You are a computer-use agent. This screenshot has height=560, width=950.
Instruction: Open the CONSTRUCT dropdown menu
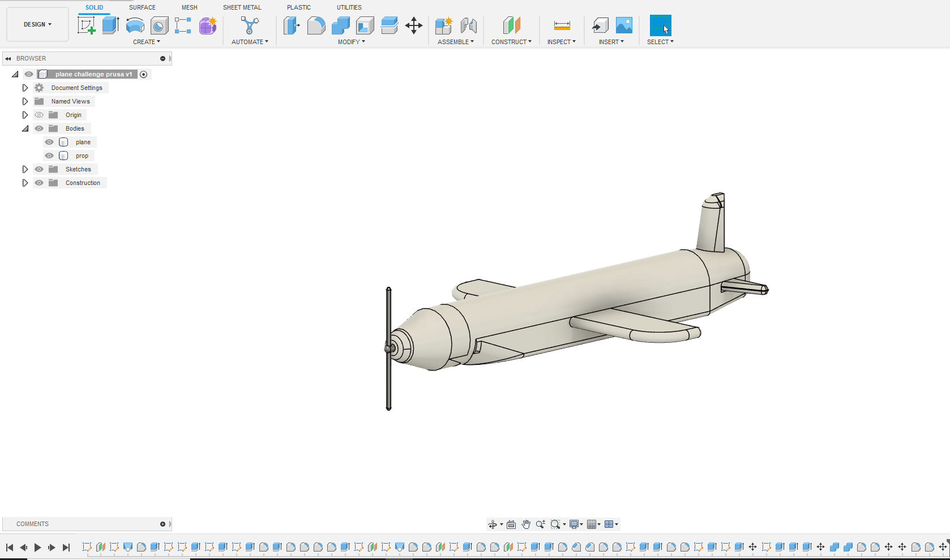511,42
